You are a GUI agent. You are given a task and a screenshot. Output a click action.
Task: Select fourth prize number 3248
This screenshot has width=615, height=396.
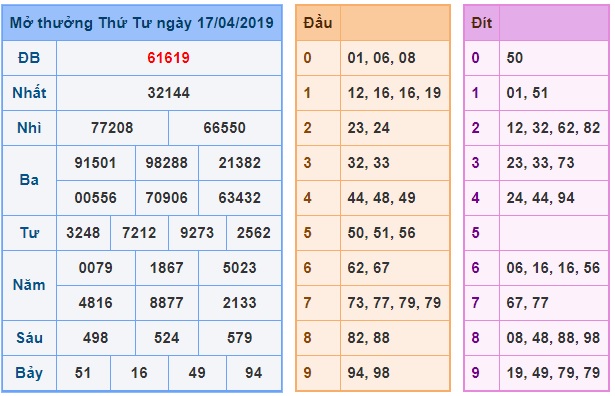pos(83,233)
